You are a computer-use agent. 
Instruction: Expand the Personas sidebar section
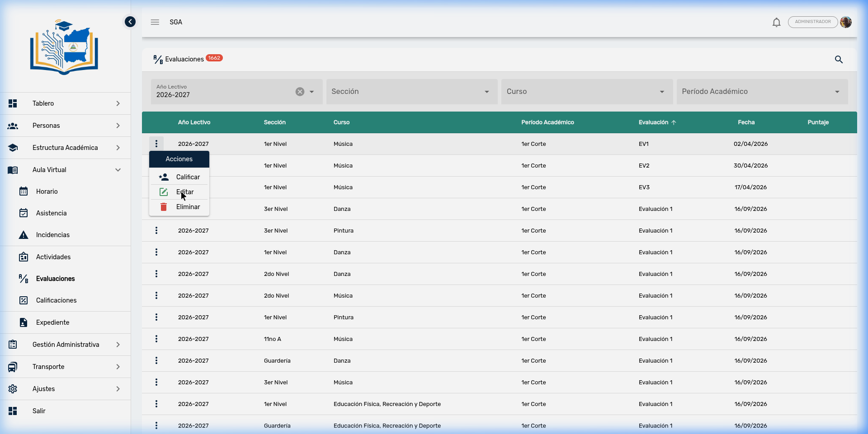click(x=66, y=126)
